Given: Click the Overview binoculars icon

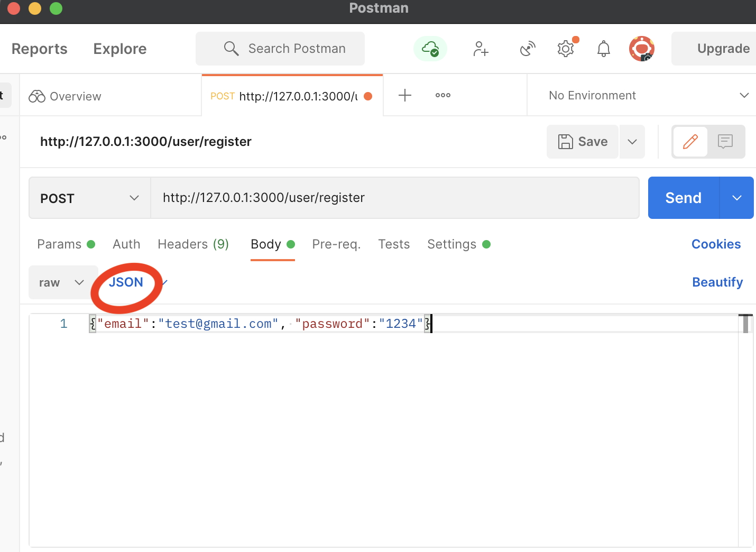Looking at the screenshot, I should point(37,96).
